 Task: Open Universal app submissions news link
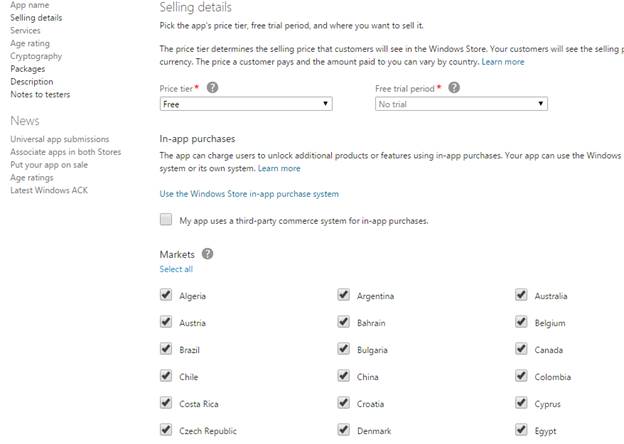pos(59,139)
